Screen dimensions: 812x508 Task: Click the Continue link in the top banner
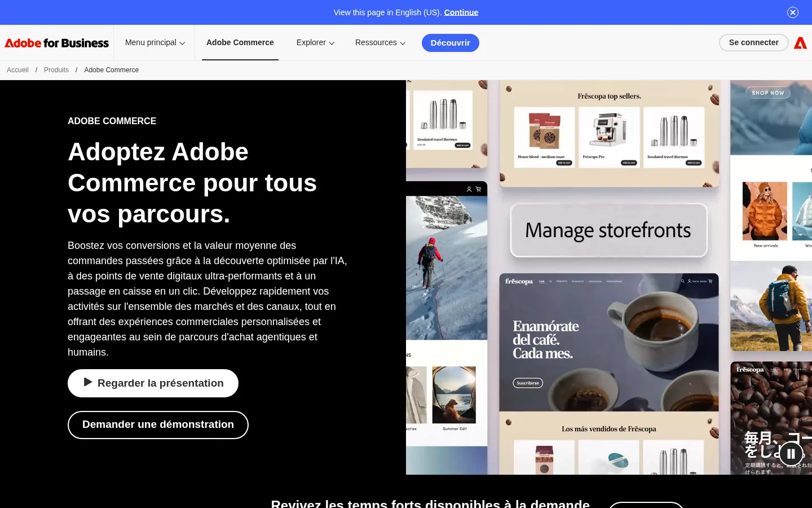(x=461, y=12)
